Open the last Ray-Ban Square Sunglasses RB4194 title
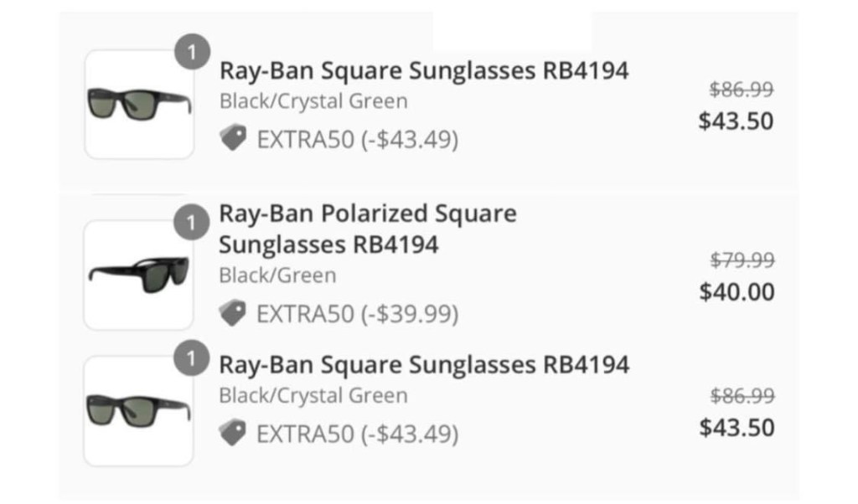Viewport: 858px width, 504px height. pos(423,365)
